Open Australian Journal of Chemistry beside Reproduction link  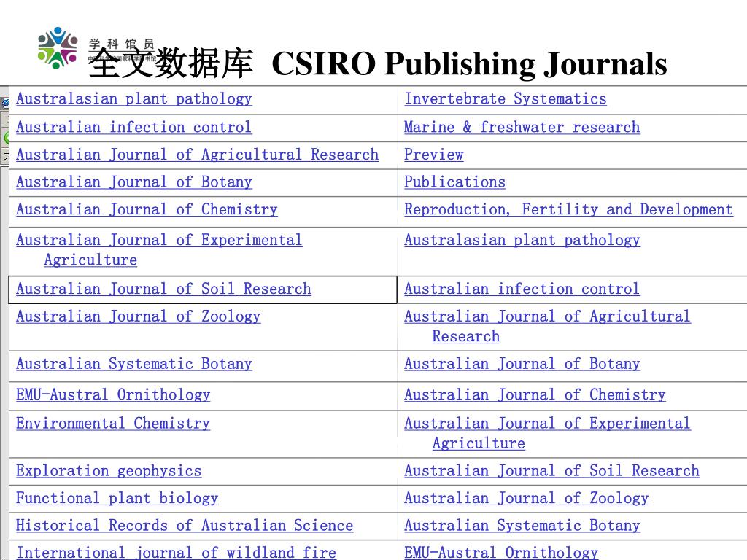[x=147, y=209]
